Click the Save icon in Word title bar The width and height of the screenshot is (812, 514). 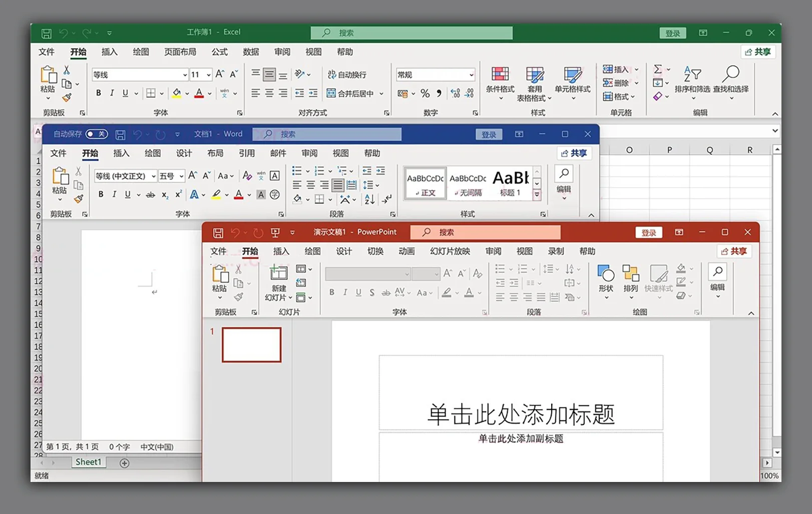(x=120, y=134)
